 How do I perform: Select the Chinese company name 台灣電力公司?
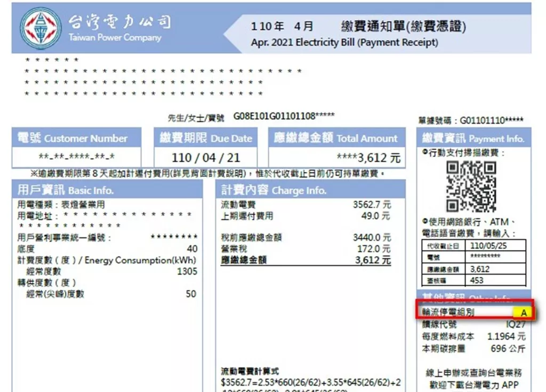coord(119,22)
